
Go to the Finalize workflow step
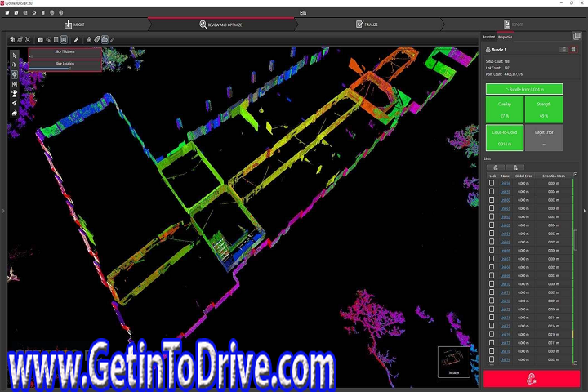click(367, 24)
